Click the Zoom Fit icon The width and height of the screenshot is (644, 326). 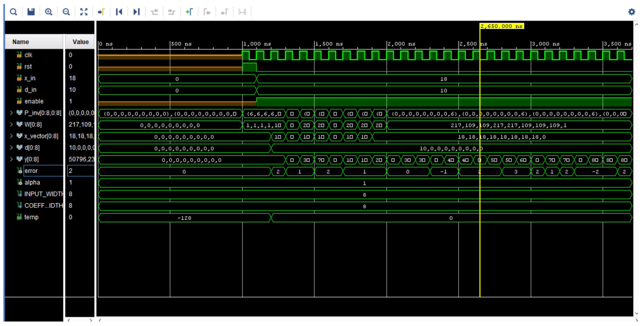coord(84,12)
